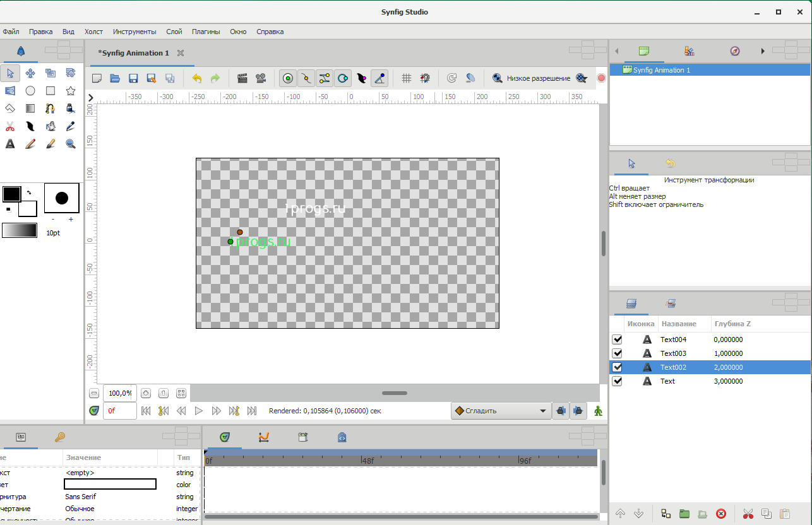
Task: Select the Text tool
Action: pyautogui.click(x=10, y=144)
